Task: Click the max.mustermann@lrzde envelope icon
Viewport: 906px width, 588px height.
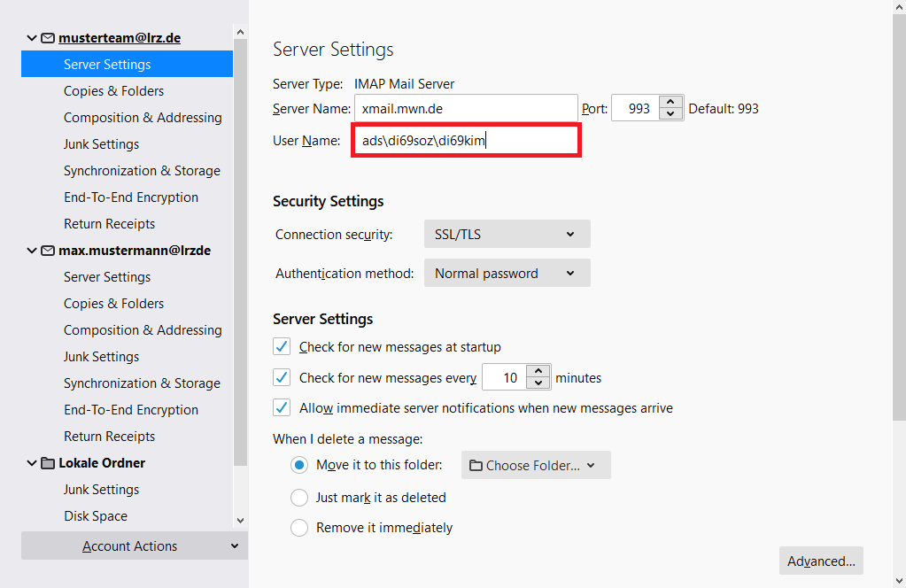Action: 48,251
